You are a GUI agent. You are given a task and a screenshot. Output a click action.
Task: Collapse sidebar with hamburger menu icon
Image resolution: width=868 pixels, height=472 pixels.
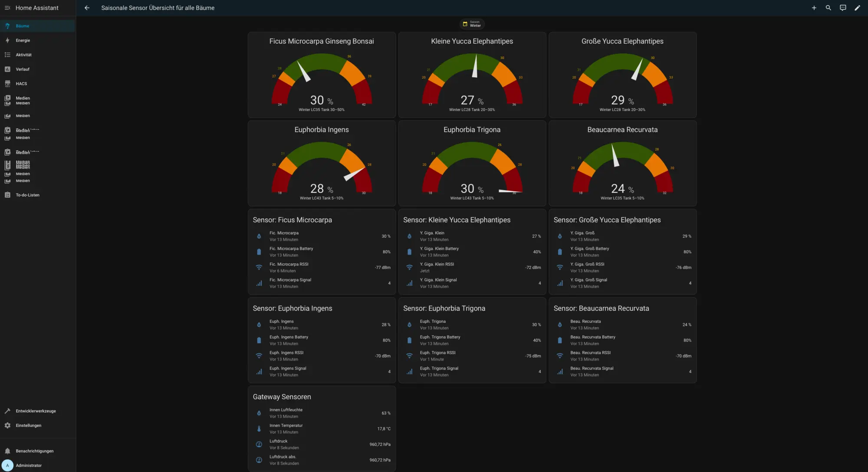(x=7, y=8)
